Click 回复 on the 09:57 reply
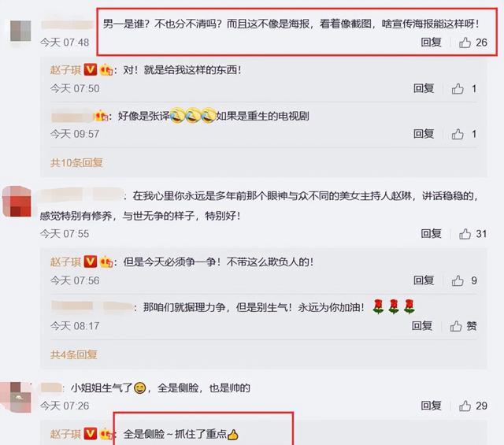This screenshot has width=504, height=445. (424, 134)
